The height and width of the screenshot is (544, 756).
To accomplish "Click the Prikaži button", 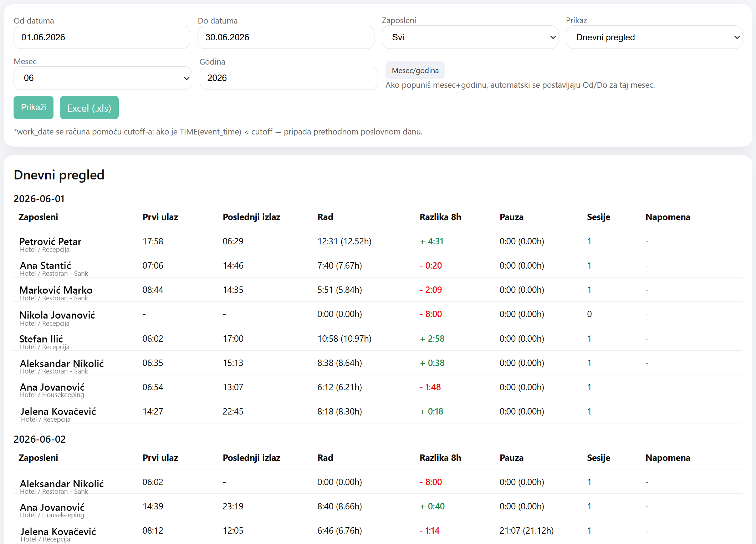I will [x=34, y=107].
